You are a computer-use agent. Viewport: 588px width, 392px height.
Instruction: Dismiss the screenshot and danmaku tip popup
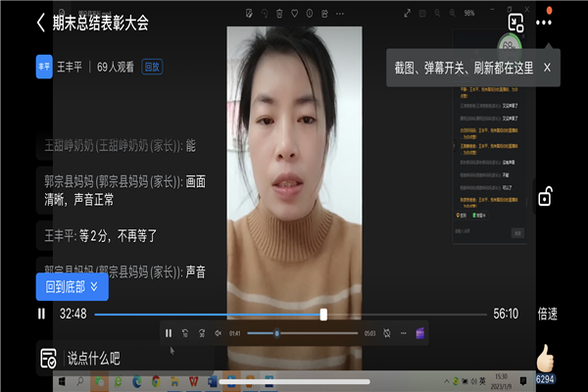547,68
